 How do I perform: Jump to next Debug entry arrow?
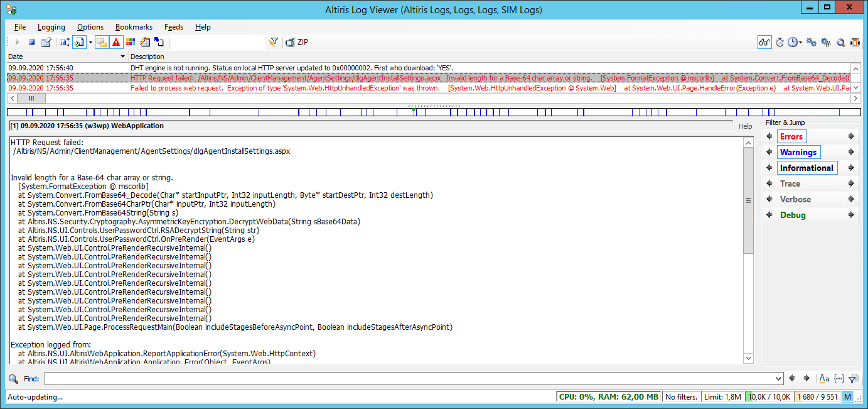pos(851,215)
